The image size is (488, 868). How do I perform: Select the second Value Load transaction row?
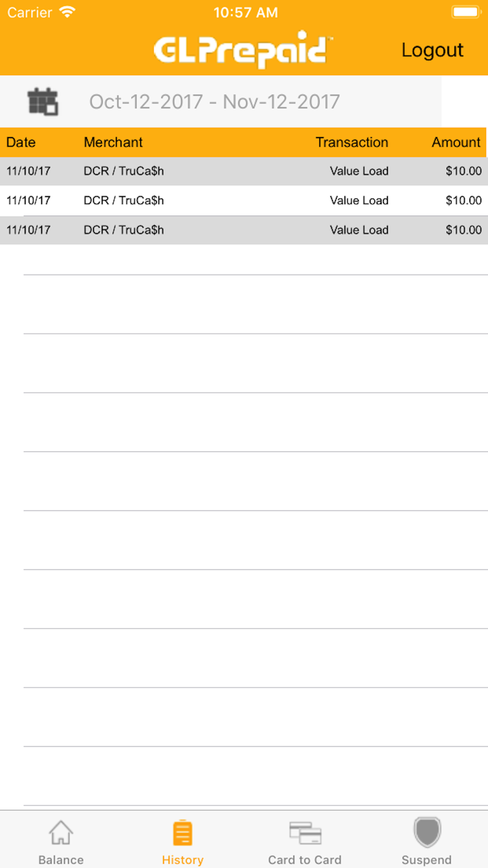click(x=244, y=200)
